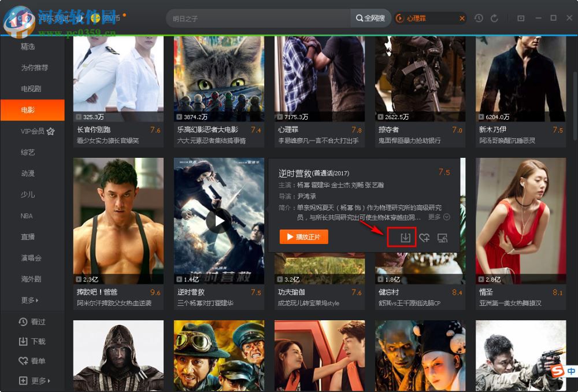Viewport: 578px width, 392px height.
Task: Open the 下载 download manager in sidebar
Action: tap(32, 341)
